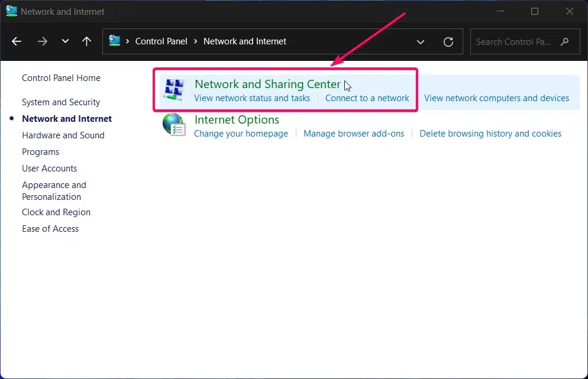The image size is (588, 379).
Task: Open Appearance and Personalization category
Action: pos(54,191)
